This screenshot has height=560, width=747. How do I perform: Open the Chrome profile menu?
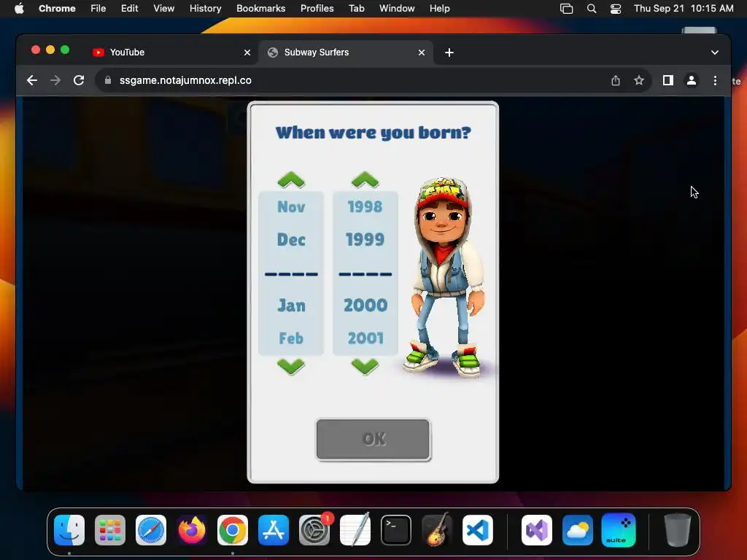[692, 80]
